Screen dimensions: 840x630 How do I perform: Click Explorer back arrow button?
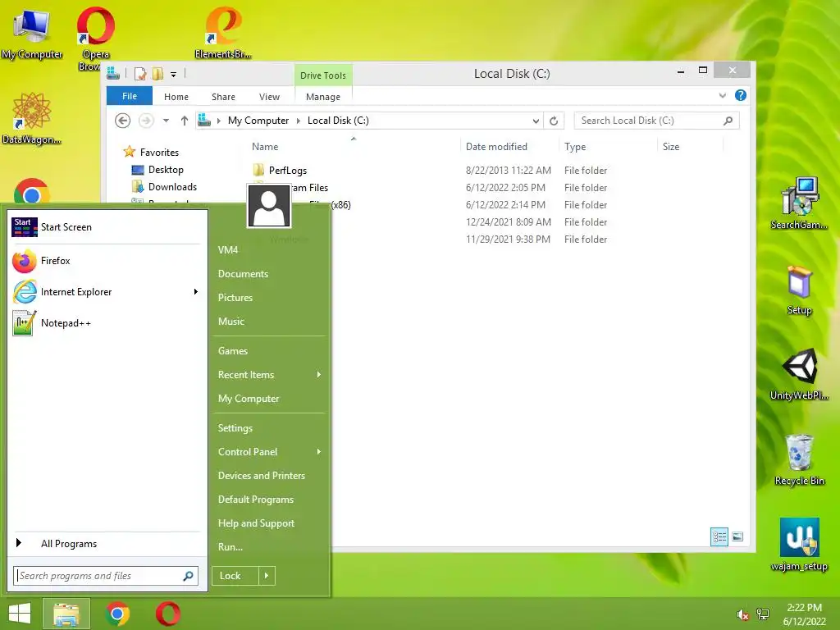tap(123, 121)
